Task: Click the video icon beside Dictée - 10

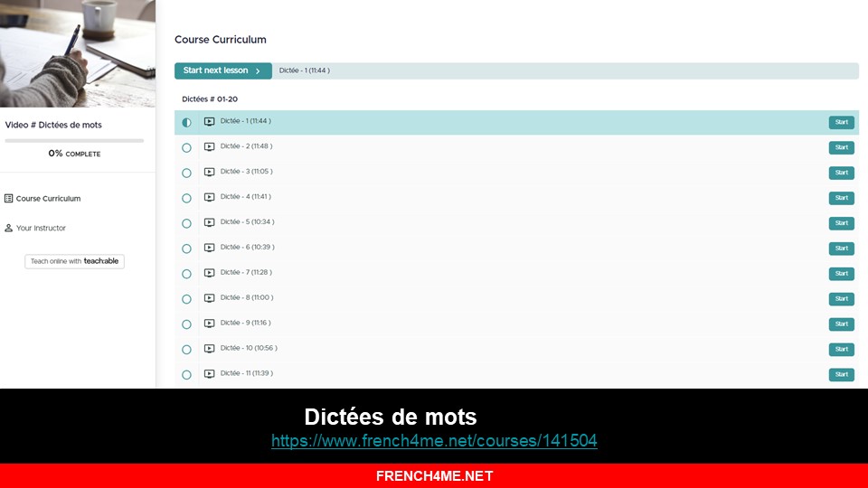Action: pyautogui.click(x=209, y=349)
